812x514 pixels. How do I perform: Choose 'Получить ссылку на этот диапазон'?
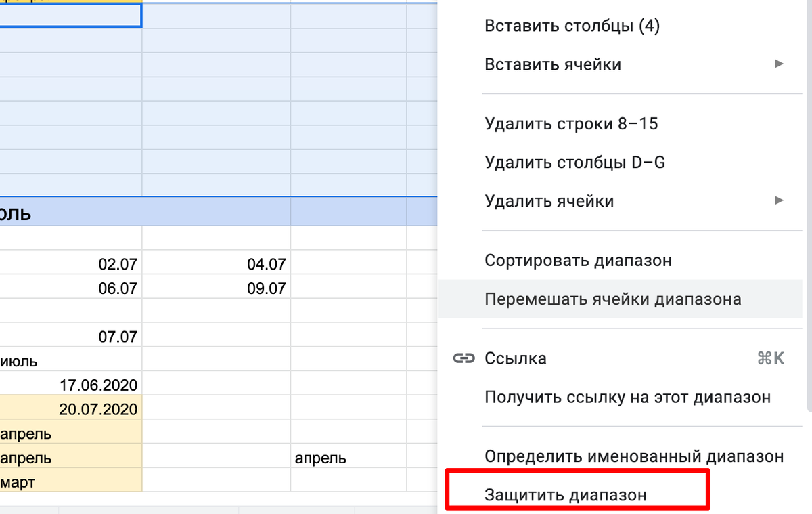[627, 398]
